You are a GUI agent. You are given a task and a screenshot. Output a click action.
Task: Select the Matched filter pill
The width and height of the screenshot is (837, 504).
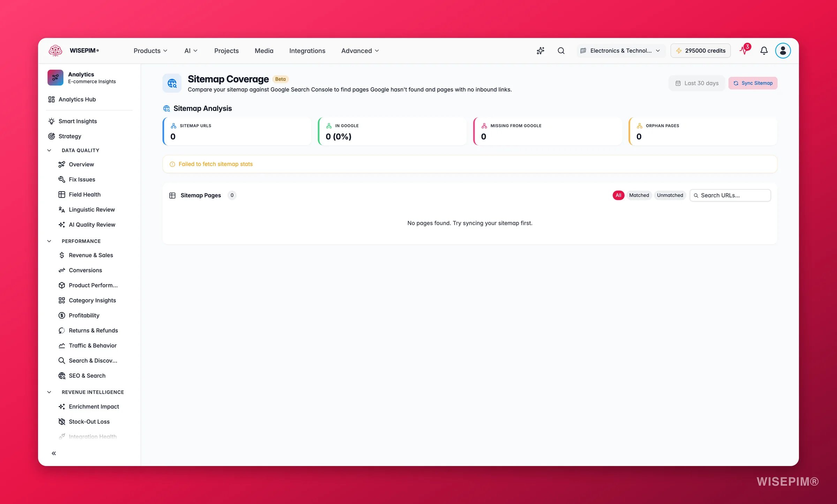[639, 195]
